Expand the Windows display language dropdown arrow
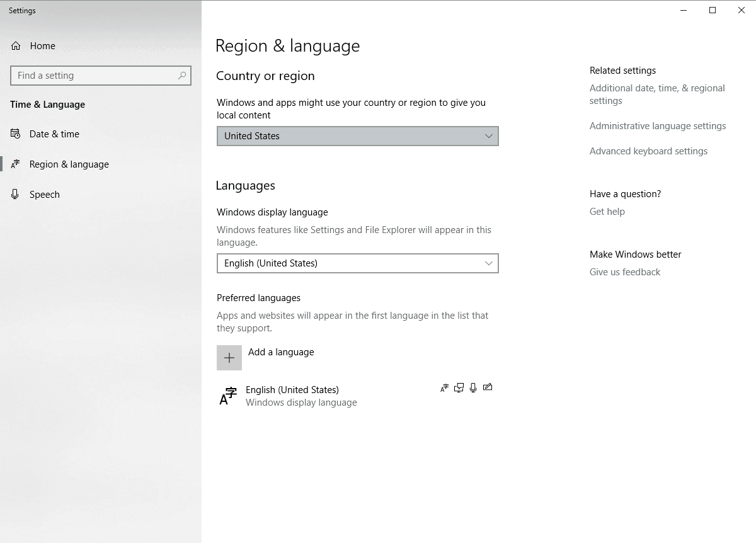The image size is (756, 543). point(489,263)
